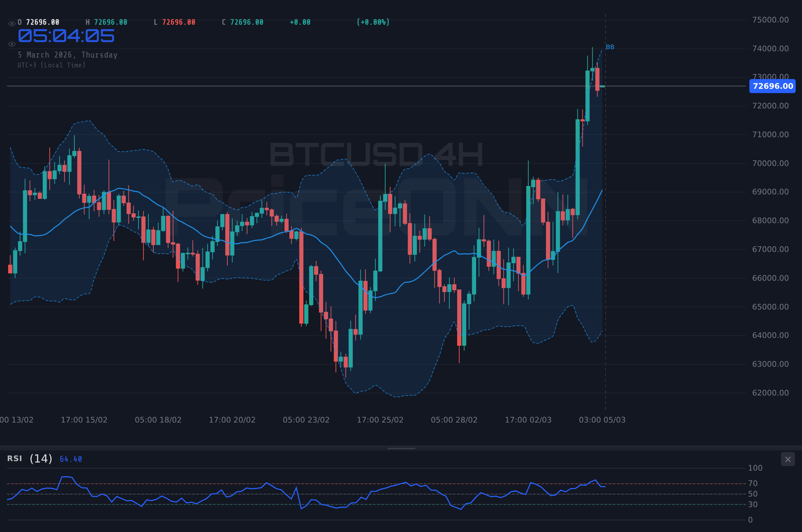802x532 pixels.
Task: Click the 05:04:05 candle countdown timer
Action: point(66,36)
